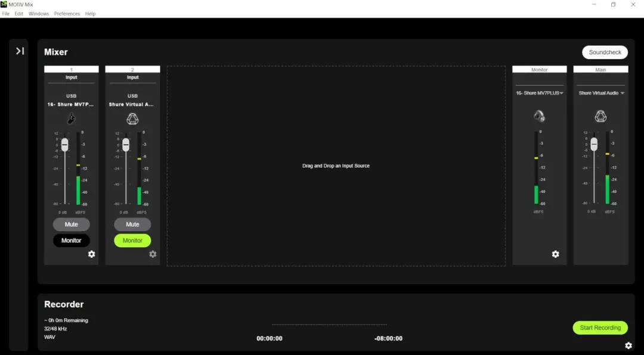Image resolution: width=644 pixels, height=355 pixels.
Task: Mute input channel 1
Action: click(72, 225)
